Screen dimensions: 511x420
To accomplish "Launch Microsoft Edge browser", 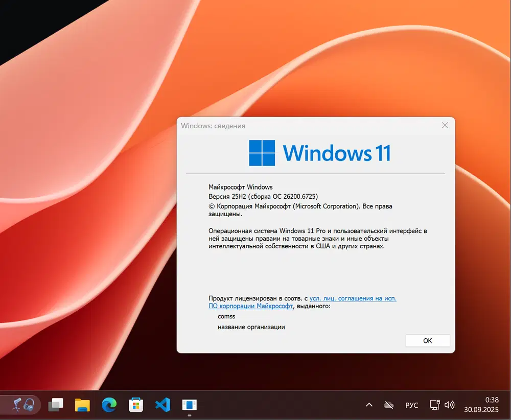I will tap(109, 404).
